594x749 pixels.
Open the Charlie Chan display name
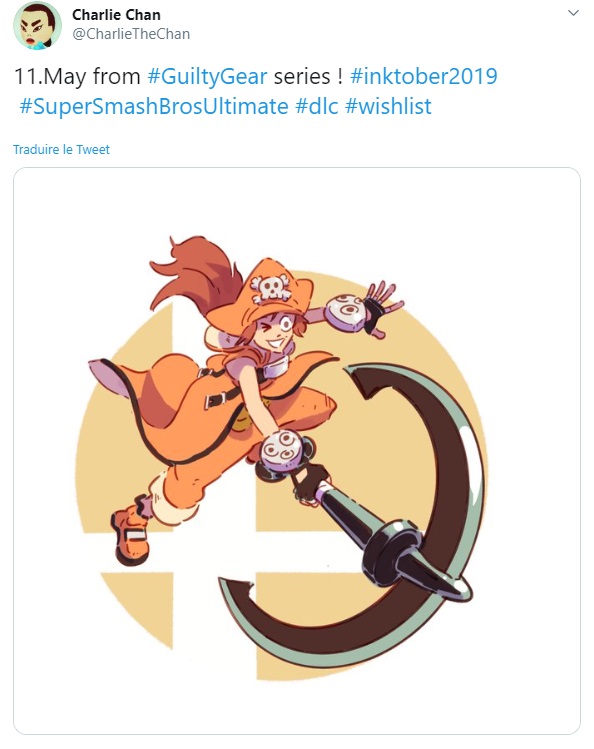tap(116, 15)
